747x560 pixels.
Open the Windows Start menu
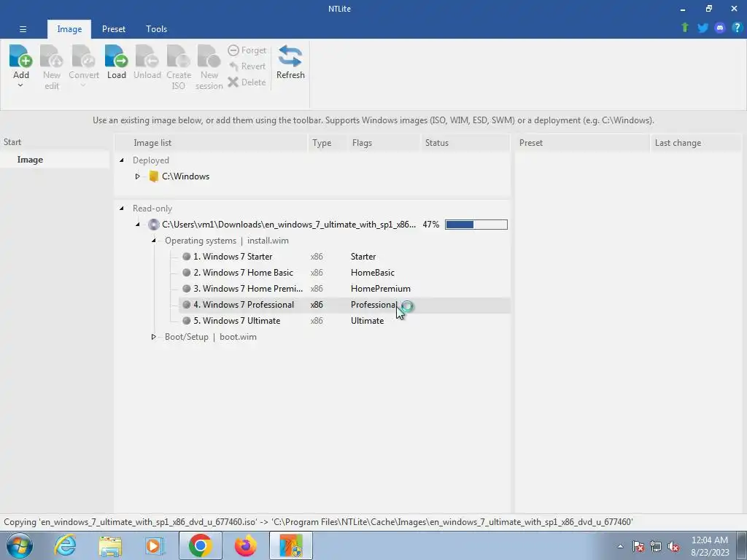click(20, 545)
